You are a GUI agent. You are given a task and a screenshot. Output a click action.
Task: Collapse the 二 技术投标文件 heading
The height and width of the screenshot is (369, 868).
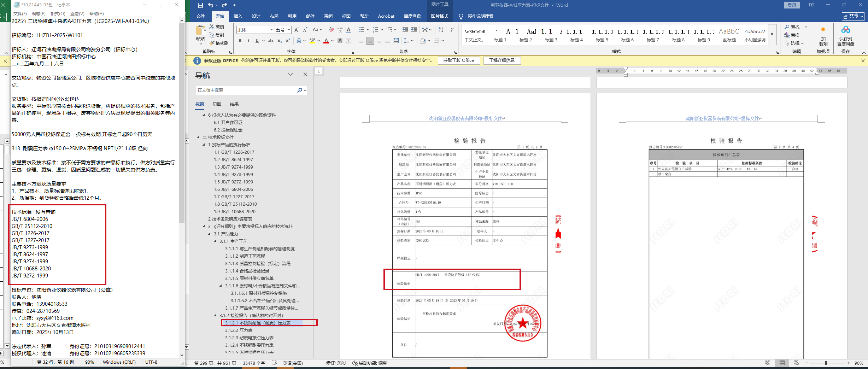pos(198,137)
